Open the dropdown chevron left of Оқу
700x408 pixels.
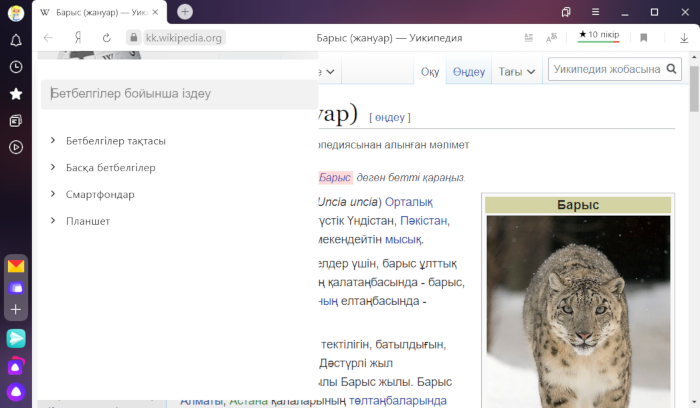tap(329, 71)
